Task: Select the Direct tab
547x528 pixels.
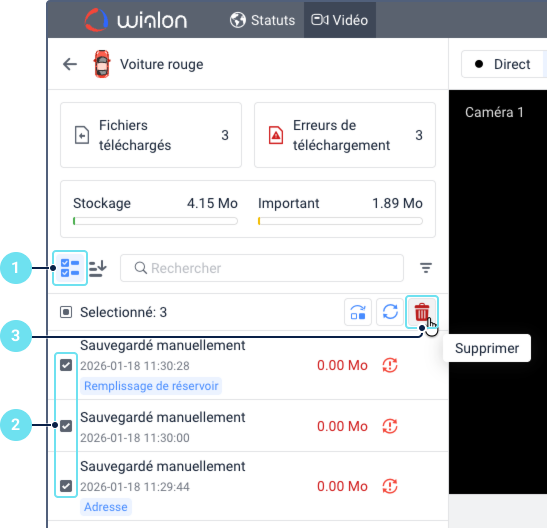Action: pos(502,64)
